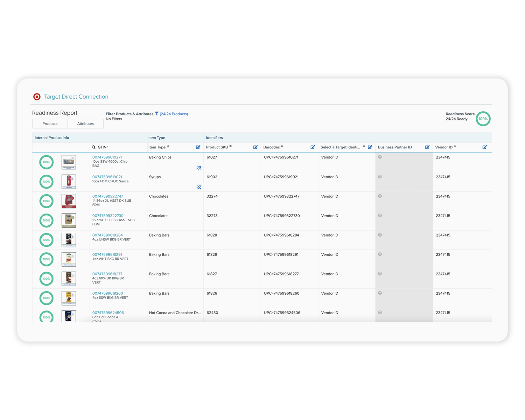
Task: Edit the Select a Target Identifier column
Action: [370, 147]
